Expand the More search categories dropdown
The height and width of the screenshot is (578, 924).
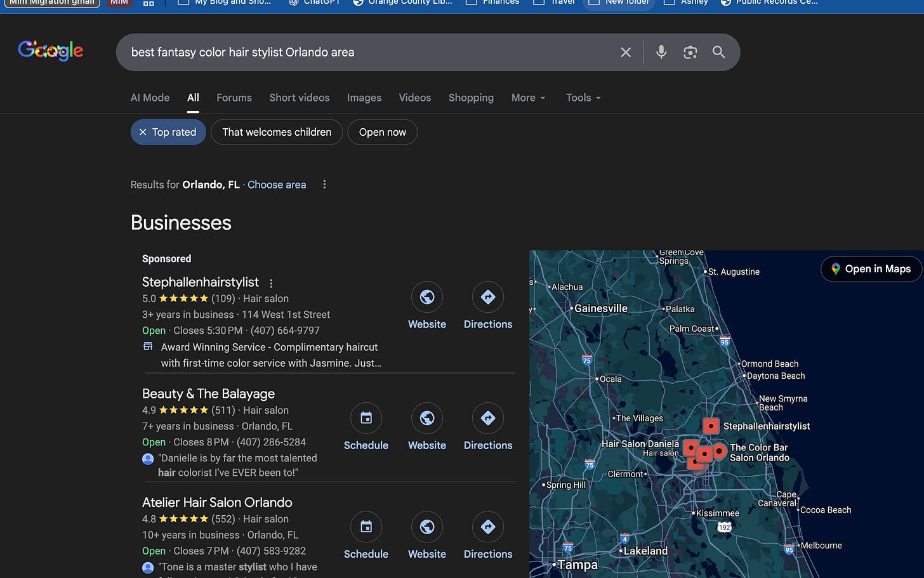point(528,98)
